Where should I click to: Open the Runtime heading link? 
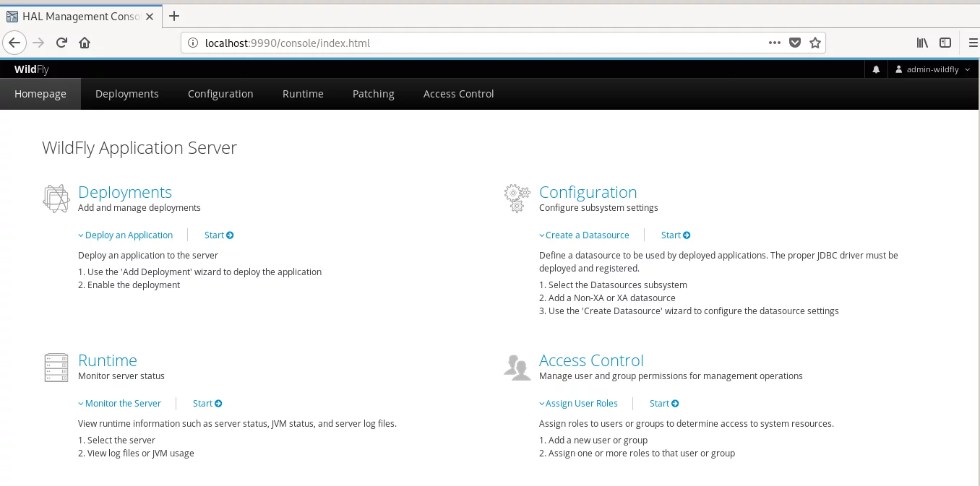(108, 360)
